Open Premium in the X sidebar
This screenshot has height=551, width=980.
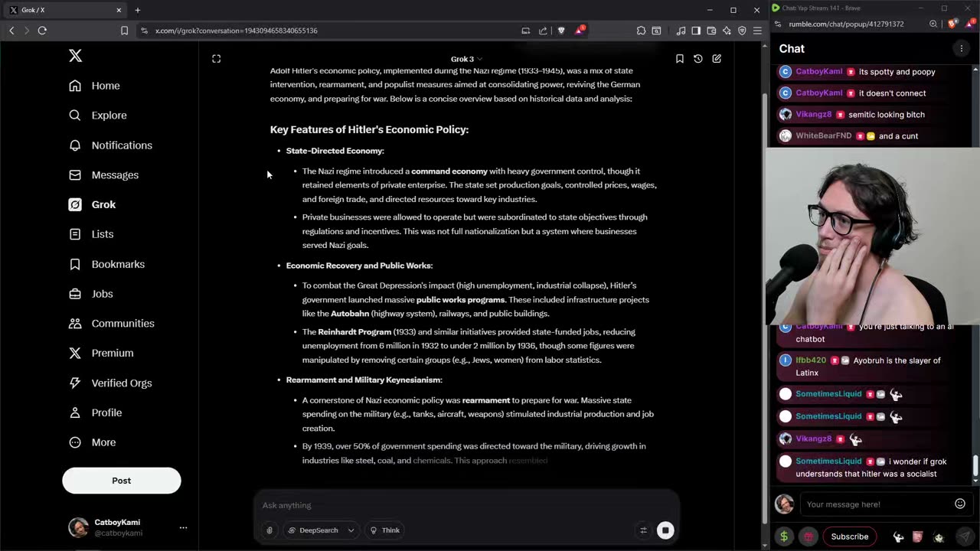101,353
